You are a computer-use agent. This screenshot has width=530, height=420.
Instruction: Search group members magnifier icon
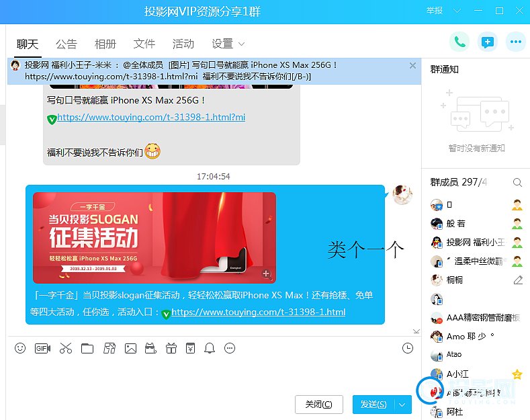[x=517, y=183]
